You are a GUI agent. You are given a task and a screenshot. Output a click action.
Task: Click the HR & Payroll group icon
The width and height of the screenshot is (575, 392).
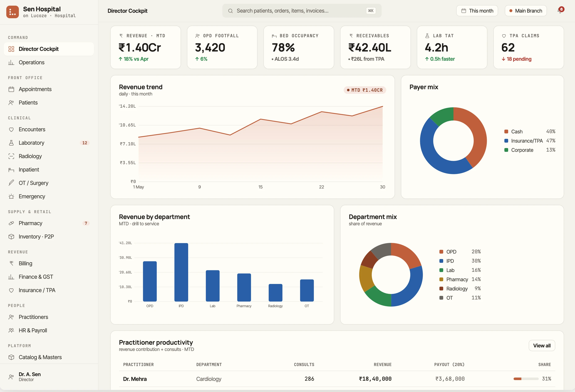point(11,330)
